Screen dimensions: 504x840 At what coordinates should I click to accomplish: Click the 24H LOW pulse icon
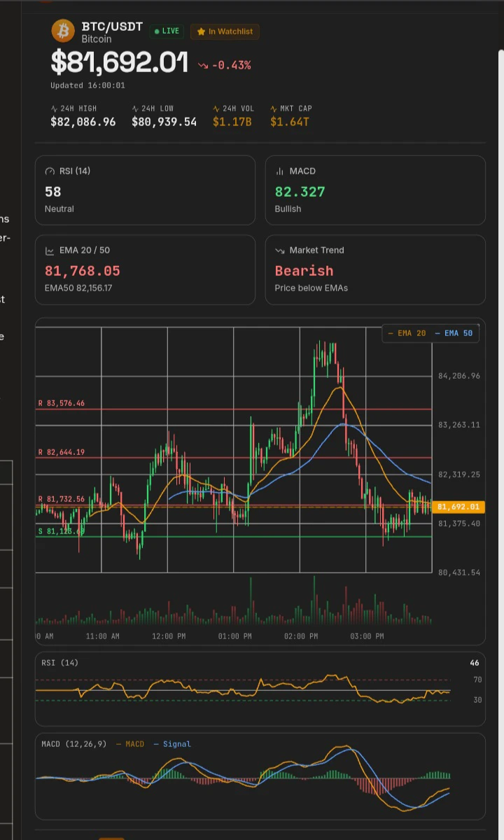[x=135, y=109]
